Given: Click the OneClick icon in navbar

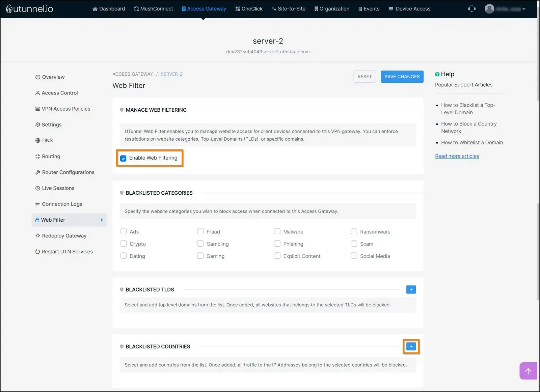Looking at the screenshot, I should pos(238,9).
